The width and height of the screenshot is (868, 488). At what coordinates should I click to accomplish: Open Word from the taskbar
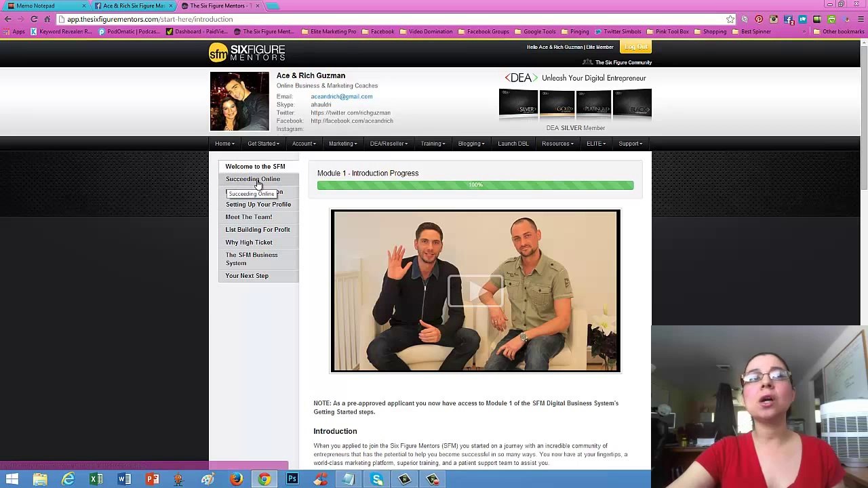click(x=124, y=480)
